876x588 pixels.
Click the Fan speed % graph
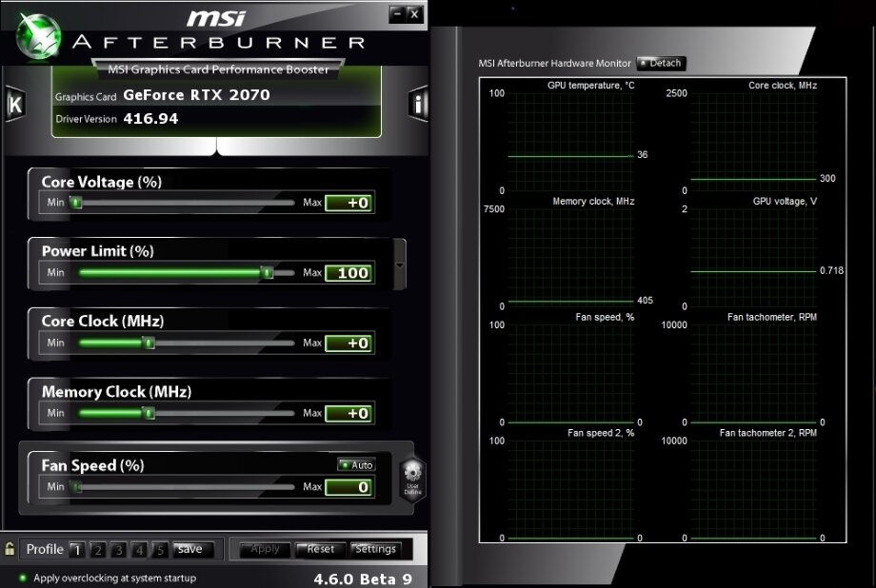(x=570, y=373)
